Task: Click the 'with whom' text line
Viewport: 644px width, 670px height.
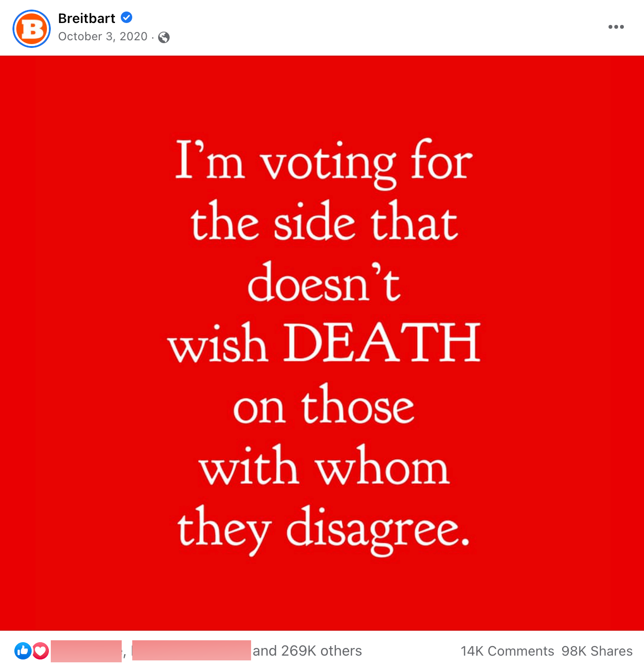Action: click(324, 466)
